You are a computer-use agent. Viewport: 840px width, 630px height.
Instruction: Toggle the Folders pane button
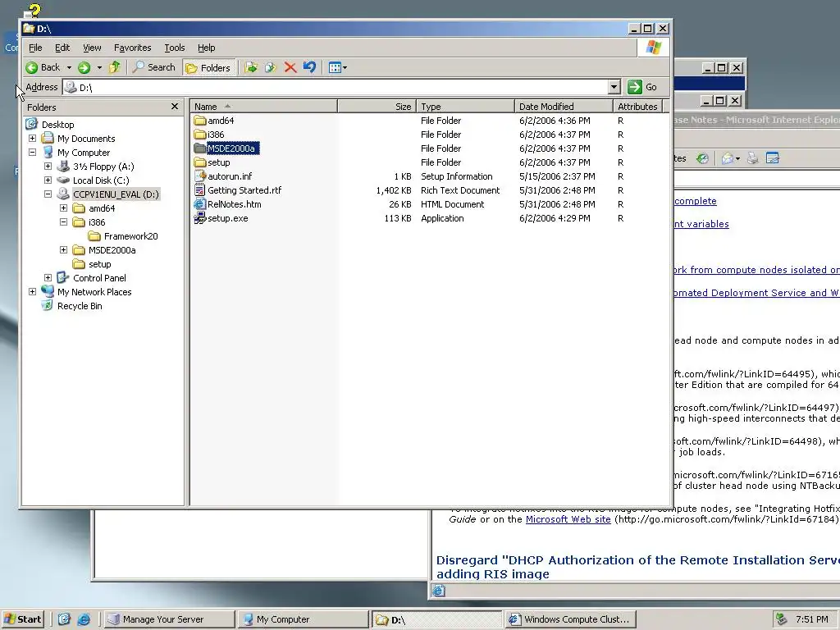pos(208,67)
